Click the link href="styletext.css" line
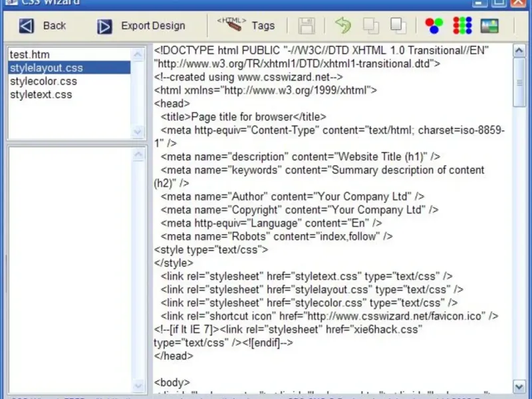The width and height of the screenshot is (532, 399). pos(307,277)
